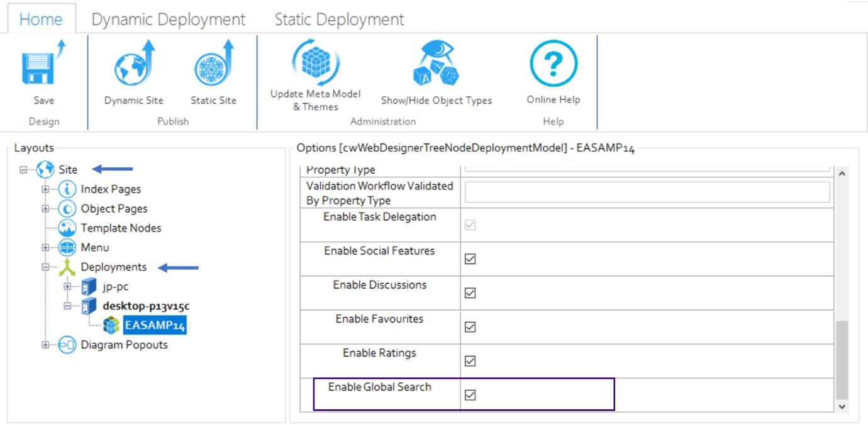868x425 pixels.
Task: Open the Static Deployment tab
Action: tap(339, 19)
